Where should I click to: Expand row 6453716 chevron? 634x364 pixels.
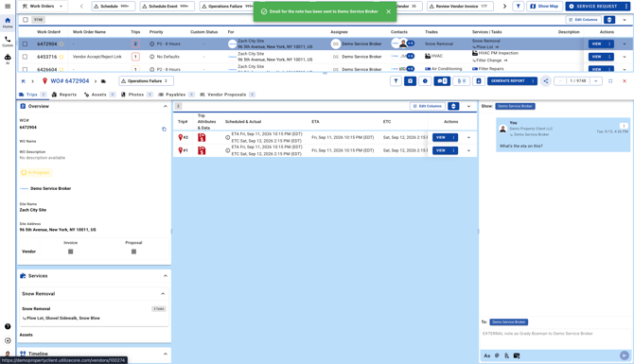click(625, 57)
